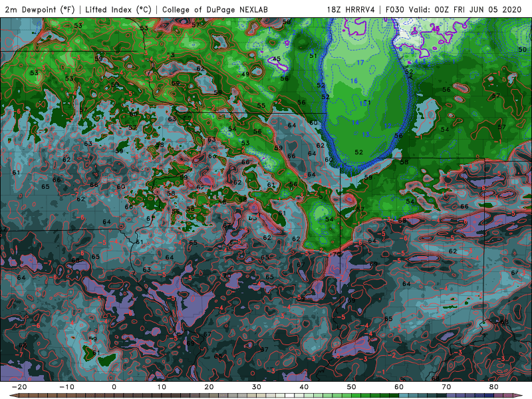The width and height of the screenshot is (532, 399).
Task: Click the 20 label on the color scale
Action: (209, 387)
